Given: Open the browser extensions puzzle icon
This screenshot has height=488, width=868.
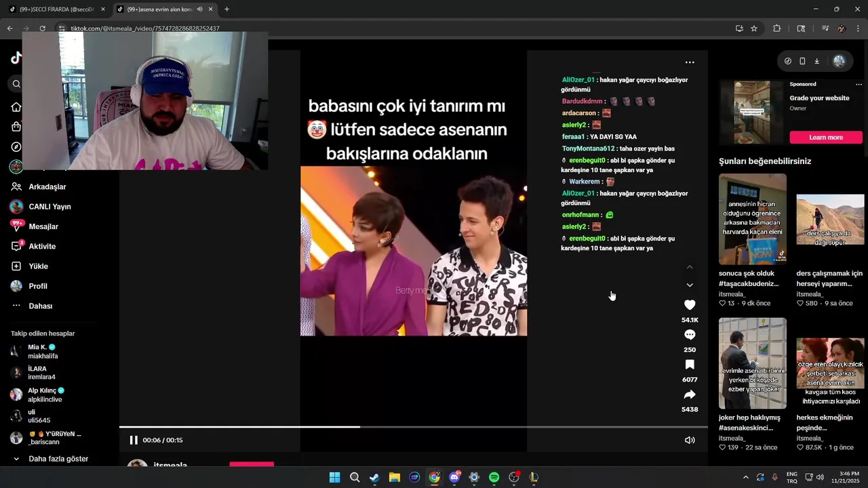Looking at the screenshot, I should pos(777,28).
